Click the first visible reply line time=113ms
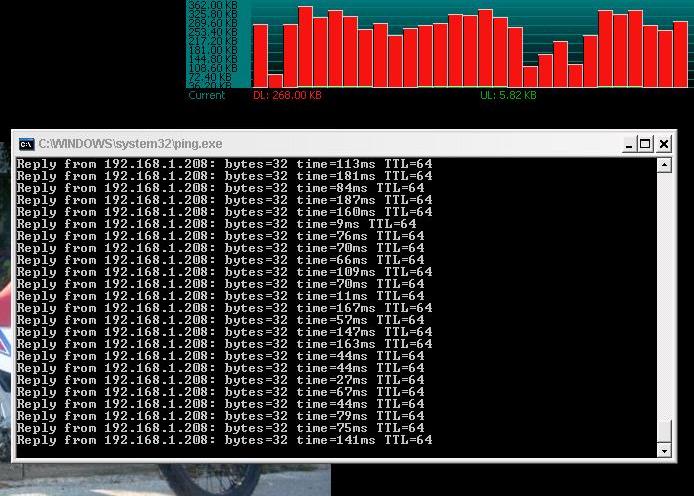Viewport: 694px width, 496px height. tap(224, 164)
